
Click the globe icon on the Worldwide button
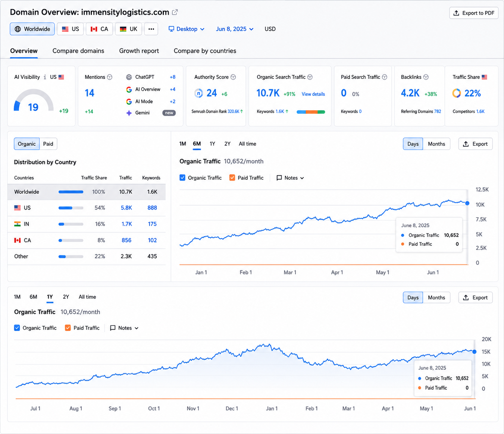(18, 29)
